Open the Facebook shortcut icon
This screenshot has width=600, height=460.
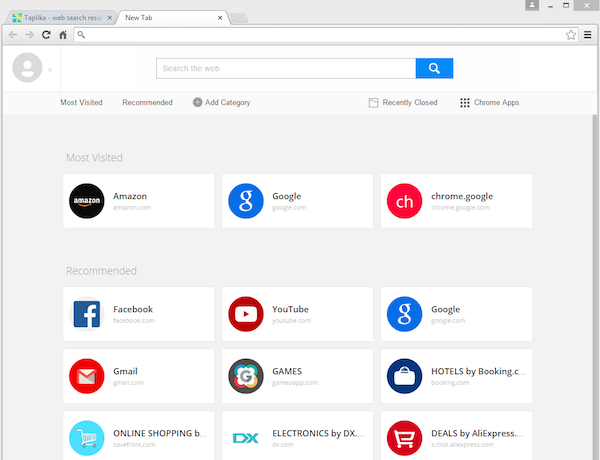pyautogui.click(x=86, y=314)
